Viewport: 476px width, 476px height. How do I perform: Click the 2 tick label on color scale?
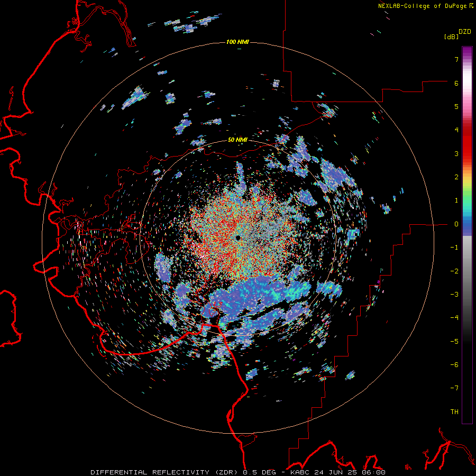click(456, 177)
